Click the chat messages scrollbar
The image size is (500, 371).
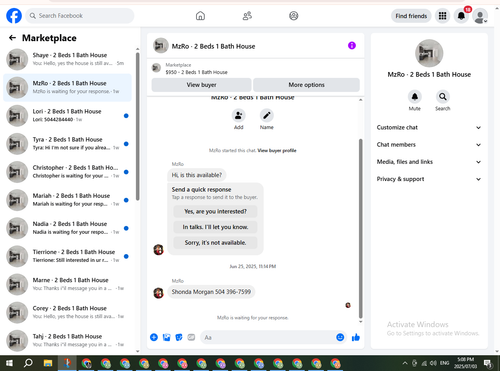[x=360, y=228]
